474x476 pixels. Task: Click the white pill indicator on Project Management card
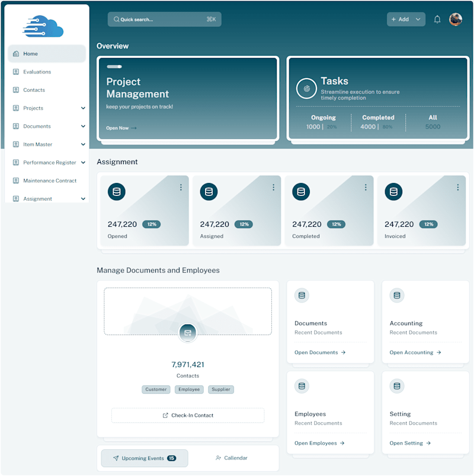(x=114, y=67)
